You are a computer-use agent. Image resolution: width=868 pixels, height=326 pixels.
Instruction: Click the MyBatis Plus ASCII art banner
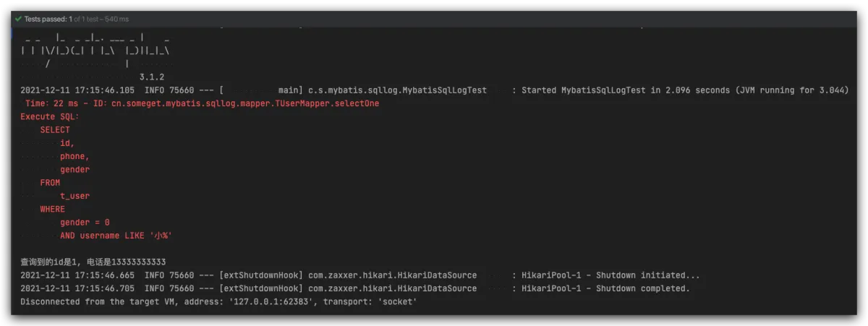tap(95, 51)
